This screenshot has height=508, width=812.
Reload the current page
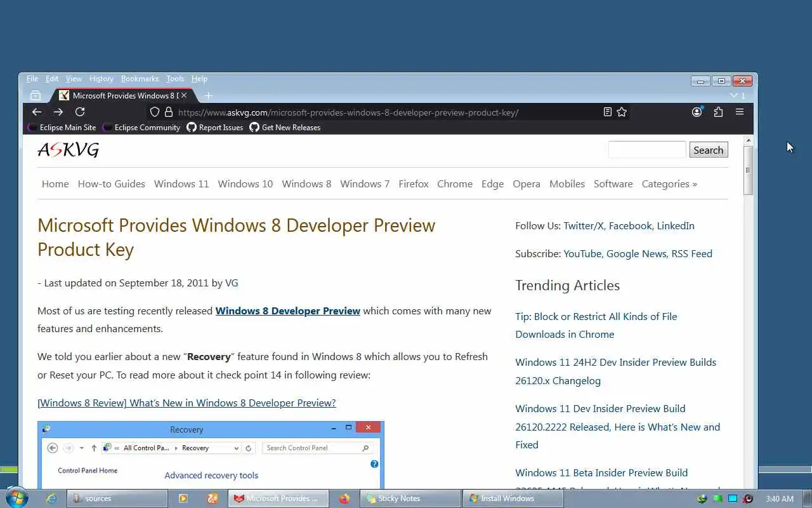(x=80, y=112)
